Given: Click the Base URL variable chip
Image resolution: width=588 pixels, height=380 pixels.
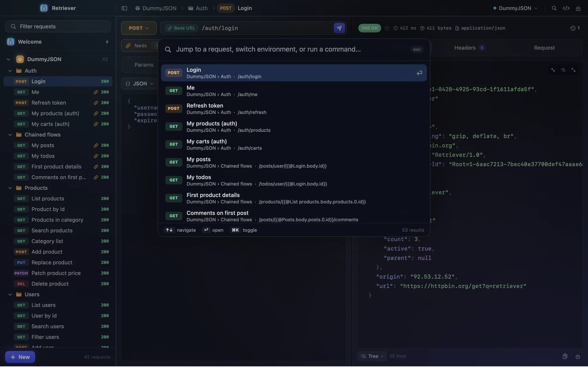Looking at the screenshot, I should tap(181, 28).
